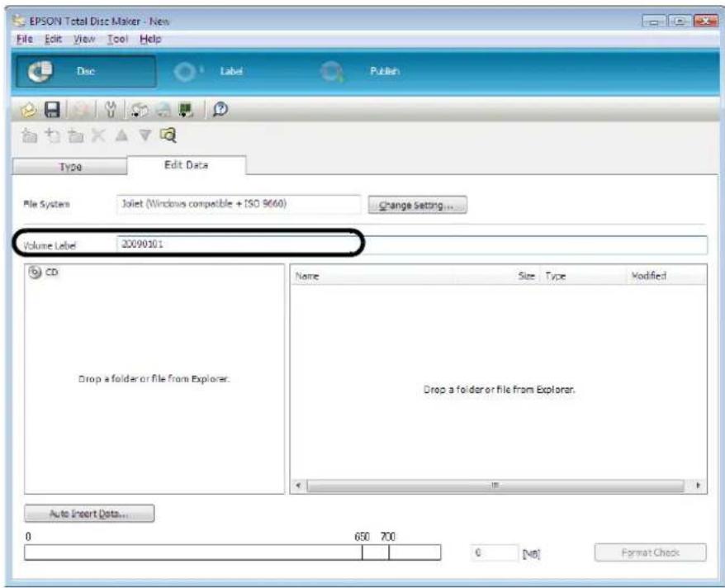Open the Type tab
This screenshot has height=588, width=725.
(70, 167)
